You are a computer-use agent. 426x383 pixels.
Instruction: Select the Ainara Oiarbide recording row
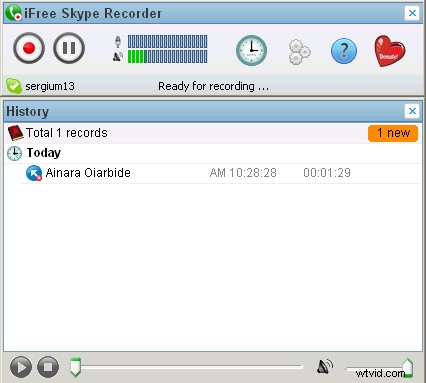click(x=221, y=173)
